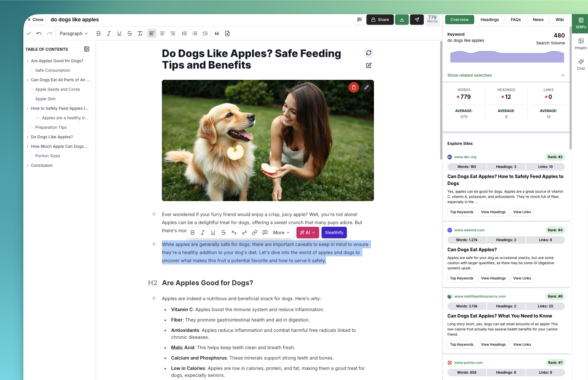The height and width of the screenshot is (380, 588).
Task: Open the AI dropdown menu
Action: pyautogui.click(x=307, y=232)
